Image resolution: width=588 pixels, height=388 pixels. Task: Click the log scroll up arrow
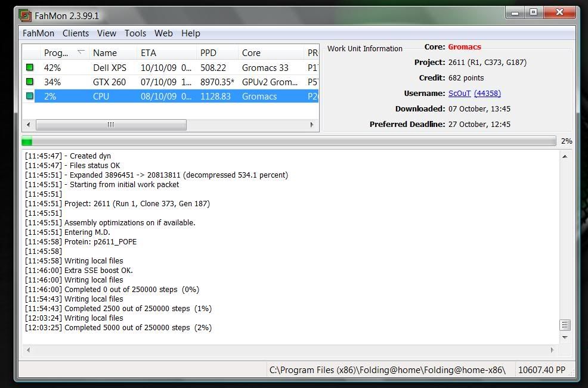pyautogui.click(x=565, y=156)
